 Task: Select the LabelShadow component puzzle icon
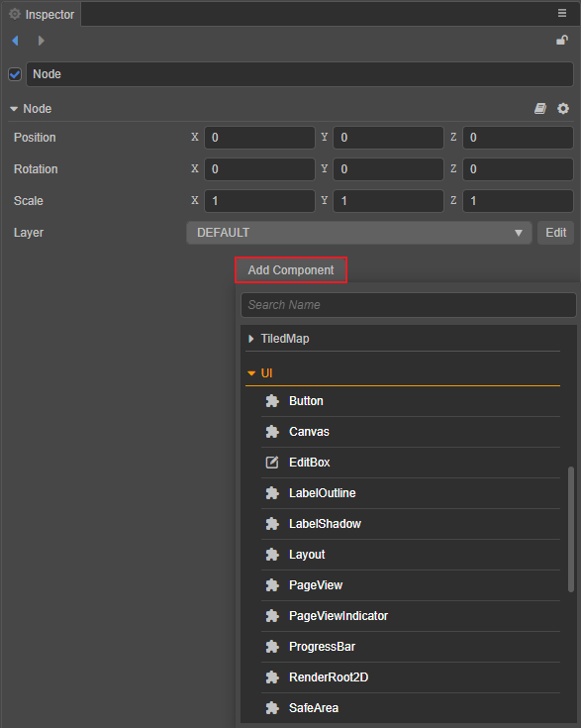click(272, 524)
